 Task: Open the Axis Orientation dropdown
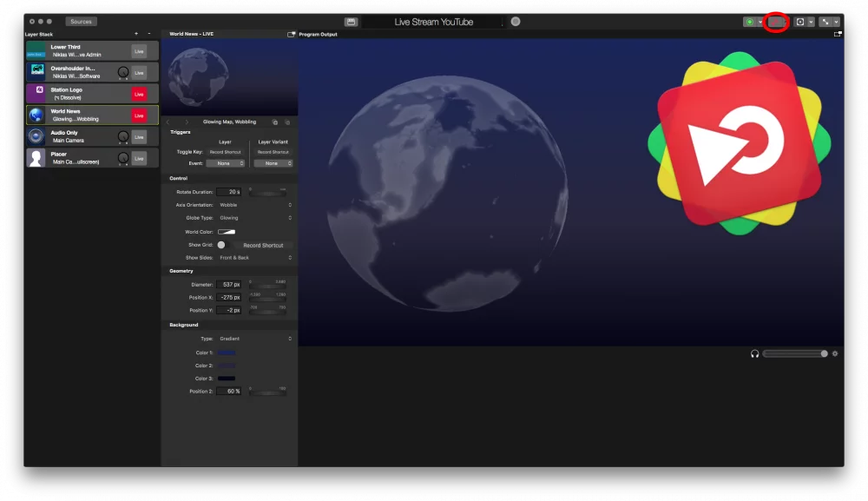click(254, 205)
